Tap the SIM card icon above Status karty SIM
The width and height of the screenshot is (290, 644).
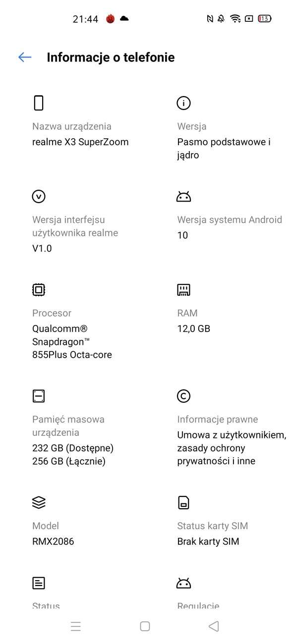pos(183,502)
